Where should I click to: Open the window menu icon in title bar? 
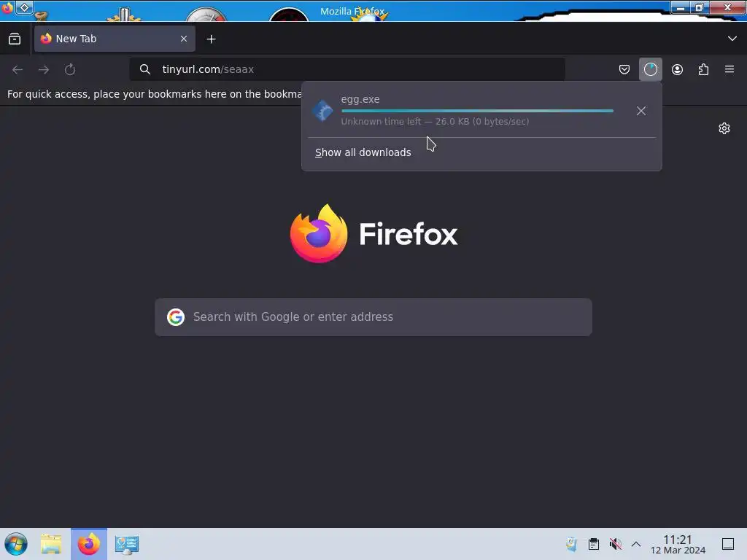tap(7, 7)
